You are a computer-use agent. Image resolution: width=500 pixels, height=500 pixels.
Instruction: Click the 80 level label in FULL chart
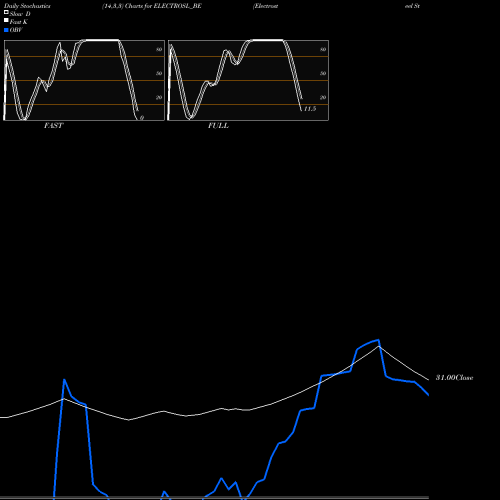click(x=323, y=49)
